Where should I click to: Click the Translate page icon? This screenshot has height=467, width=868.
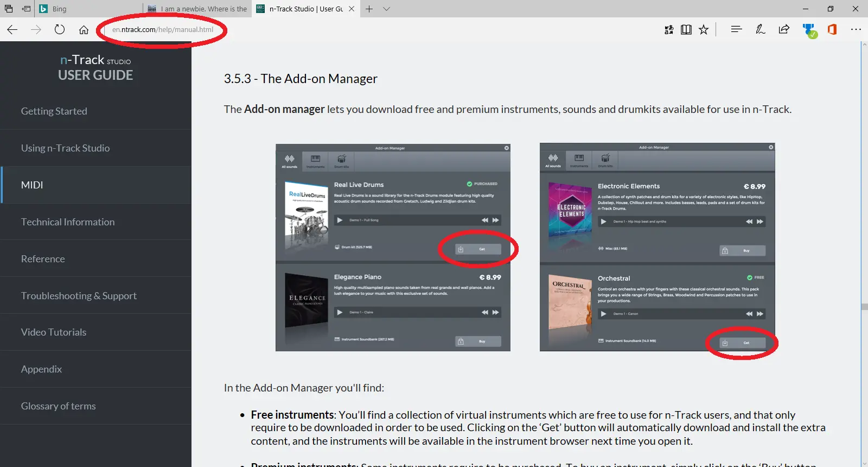669,30
